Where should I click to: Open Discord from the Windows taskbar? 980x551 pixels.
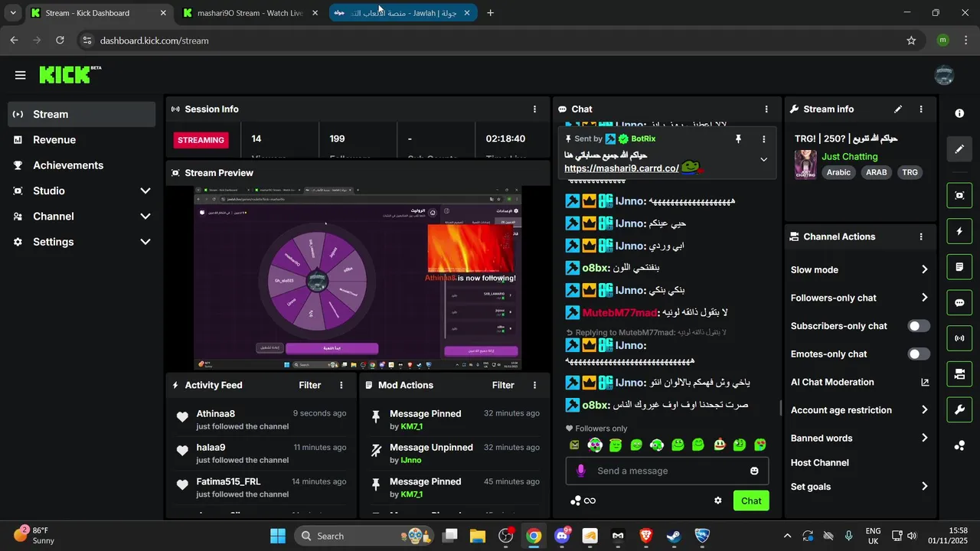pyautogui.click(x=562, y=536)
